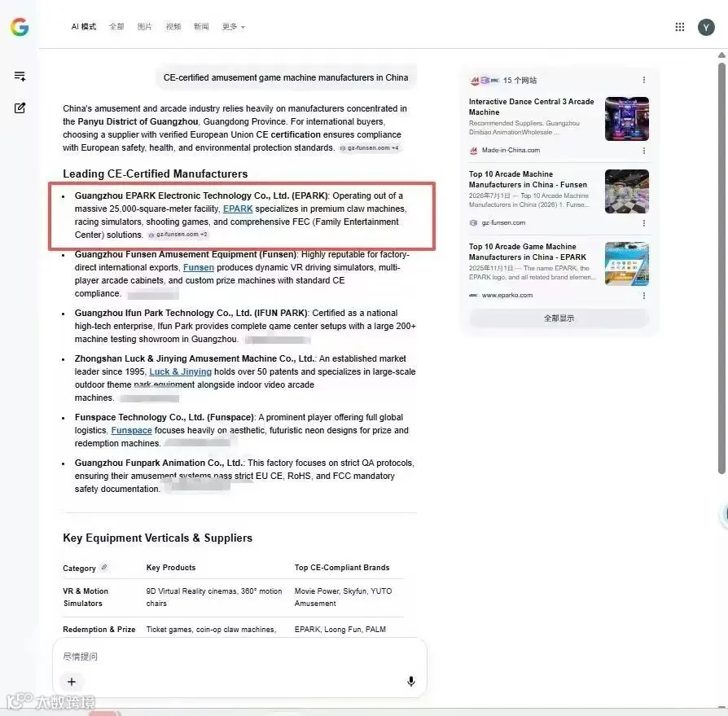This screenshot has height=716, width=728.
Task: Click 'Key Products' column header
Action: click(171, 568)
